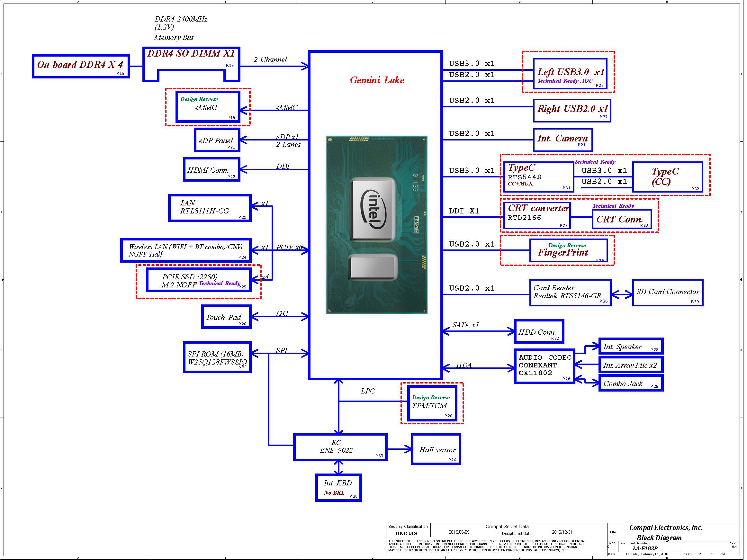Select the Combo Jack block
This screenshot has height=560, width=747.
click(x=631, y=383)
